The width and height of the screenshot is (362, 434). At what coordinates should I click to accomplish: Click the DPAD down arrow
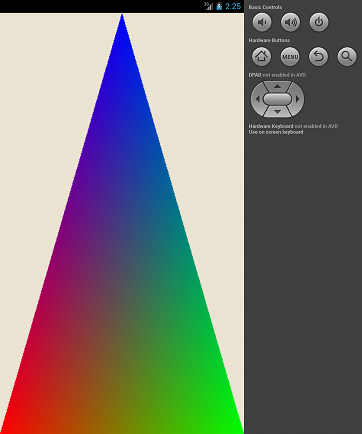(277, 112)
